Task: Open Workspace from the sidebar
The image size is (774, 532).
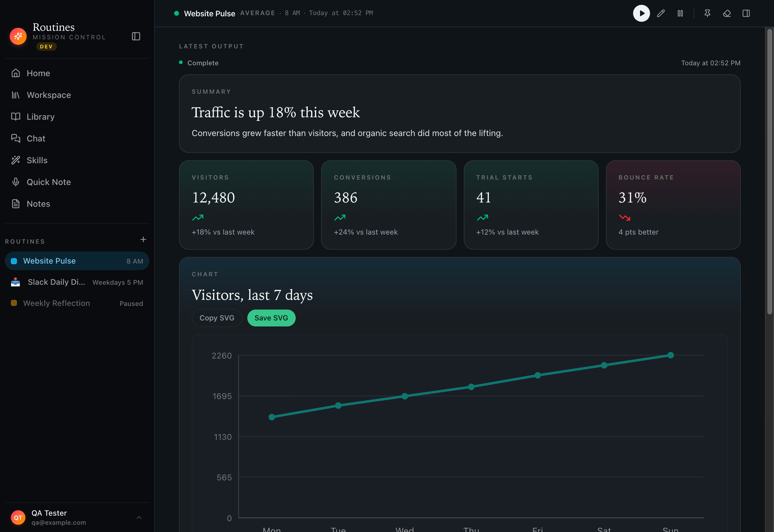Action: (77, 95)
